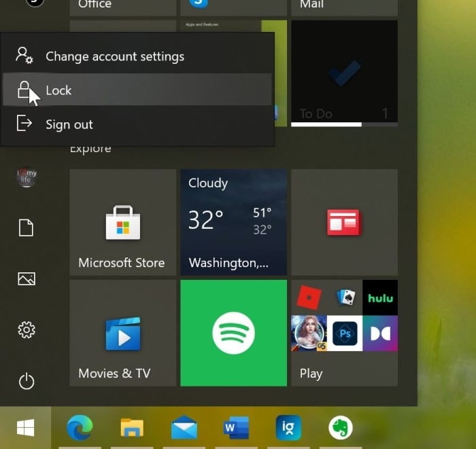
Task: Open the red News tile
Action: [x=344, y=222]
